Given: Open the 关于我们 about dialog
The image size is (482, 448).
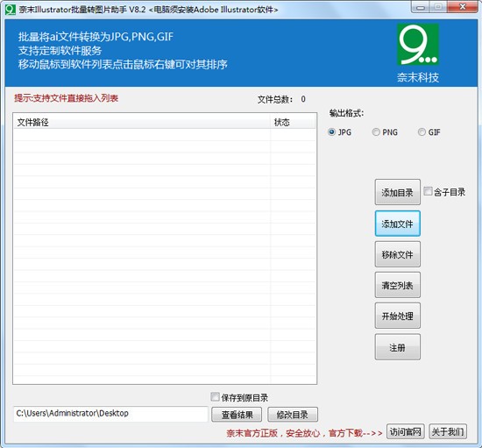Looking at the screenshot, I should (448, 431).
